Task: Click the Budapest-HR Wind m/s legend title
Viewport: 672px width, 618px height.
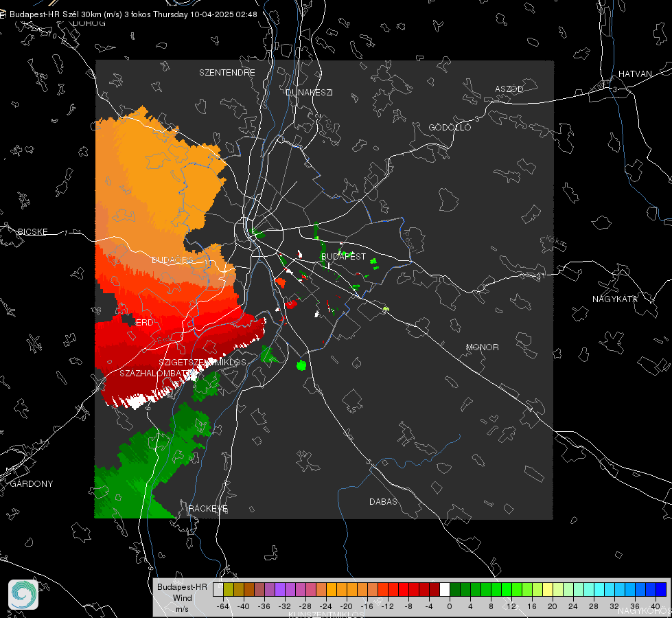Action: tap(182, 597)
